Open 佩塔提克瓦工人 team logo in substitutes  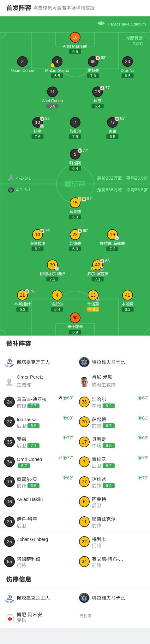[x=9, y=362]
